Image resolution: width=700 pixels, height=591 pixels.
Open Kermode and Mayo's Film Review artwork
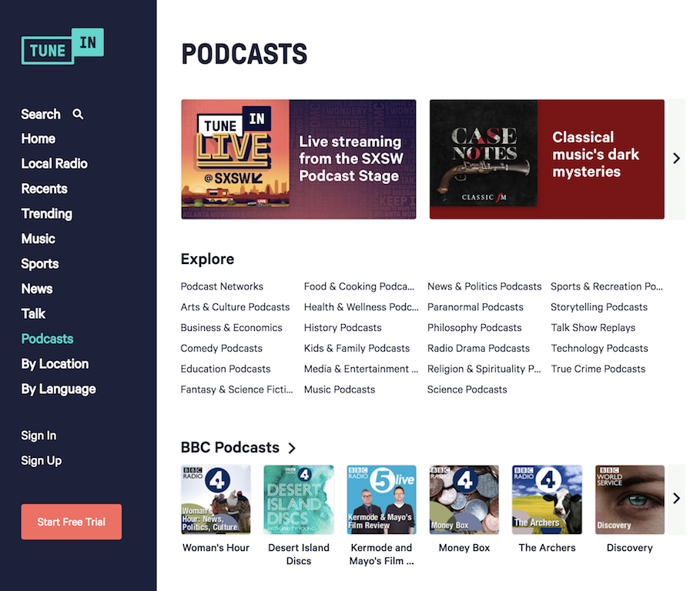(381, 499)
